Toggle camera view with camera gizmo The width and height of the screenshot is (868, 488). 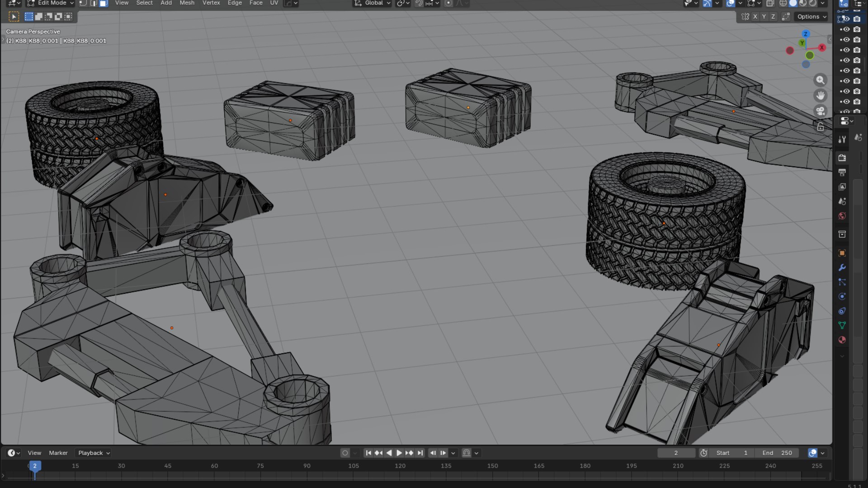(x=820, y=111)
